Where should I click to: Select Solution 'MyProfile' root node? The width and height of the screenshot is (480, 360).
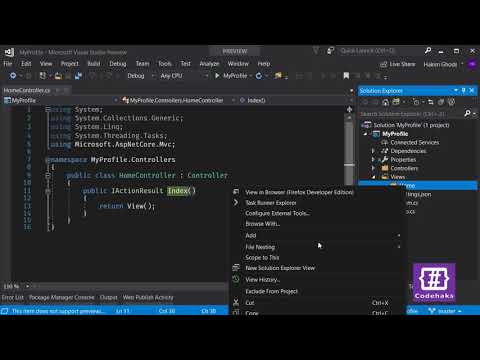click(x=411, y=125)
